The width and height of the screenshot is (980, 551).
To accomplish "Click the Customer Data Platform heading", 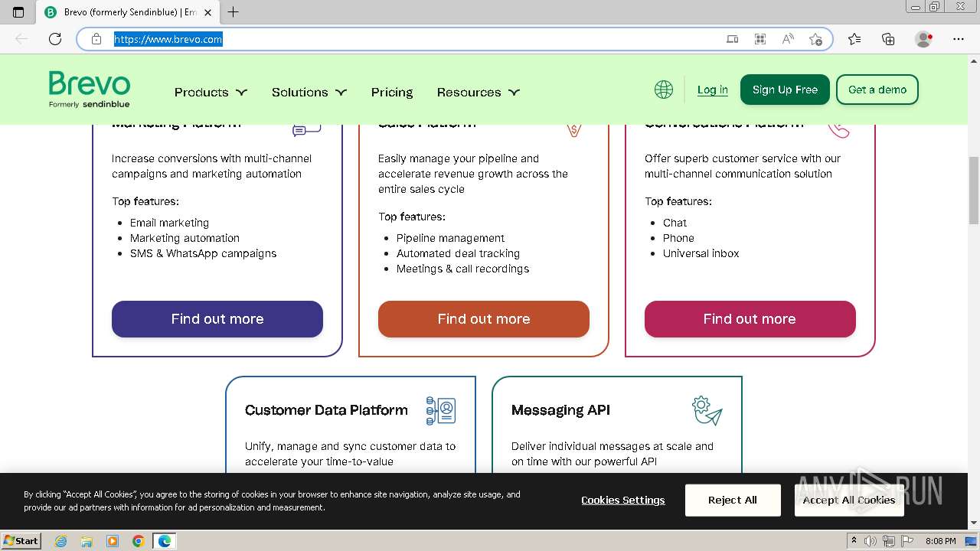I will pos(326,410).
